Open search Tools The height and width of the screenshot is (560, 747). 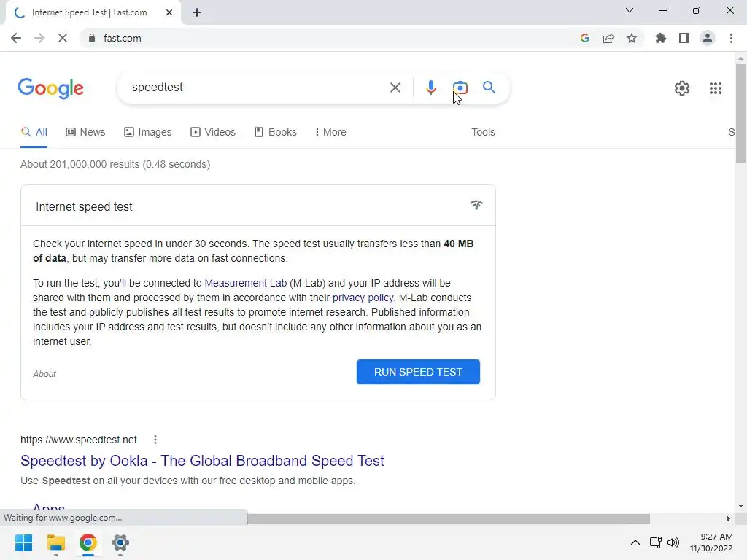click(483, 133)
